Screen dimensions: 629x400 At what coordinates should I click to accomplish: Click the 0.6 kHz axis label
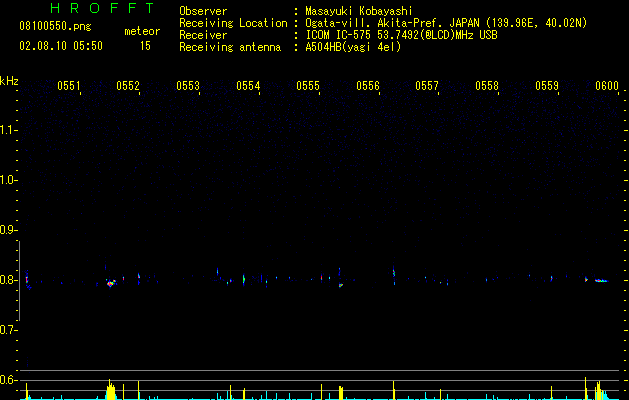click(8, 380)
